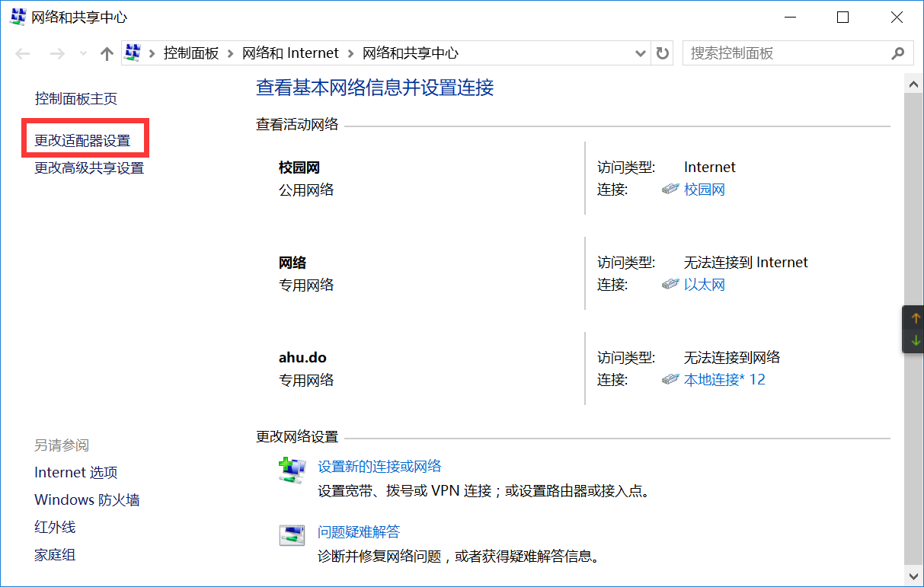Click the adapter icon beside 校园网

coord(671,189)
